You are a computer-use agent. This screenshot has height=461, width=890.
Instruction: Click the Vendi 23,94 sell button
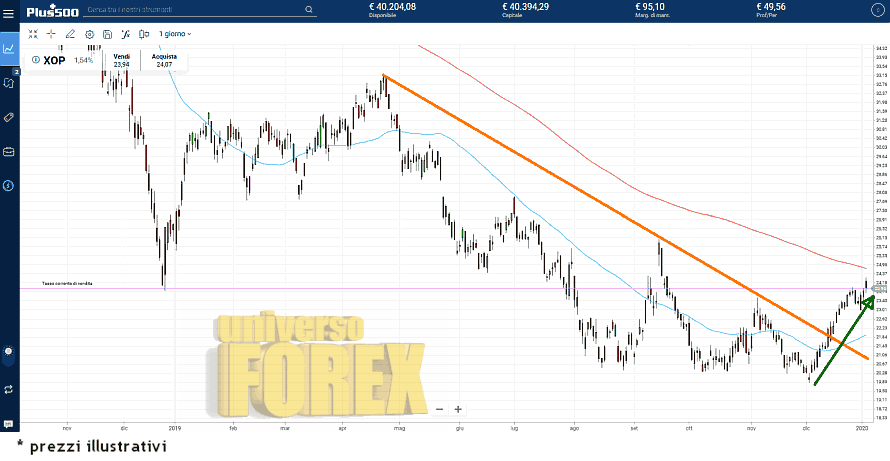[122, 60]
